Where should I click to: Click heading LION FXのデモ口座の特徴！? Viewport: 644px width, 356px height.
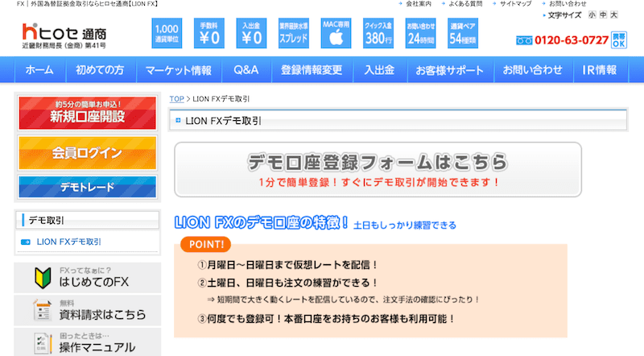pos(261,222)
